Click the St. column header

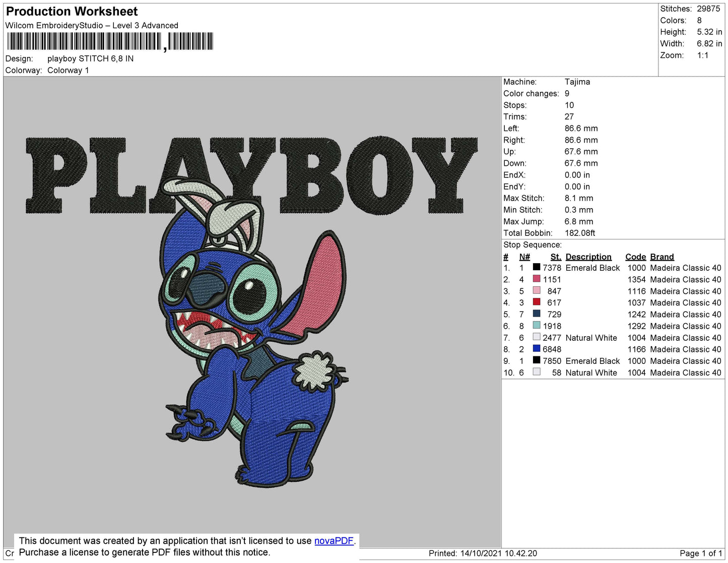[x=555, y=257]
